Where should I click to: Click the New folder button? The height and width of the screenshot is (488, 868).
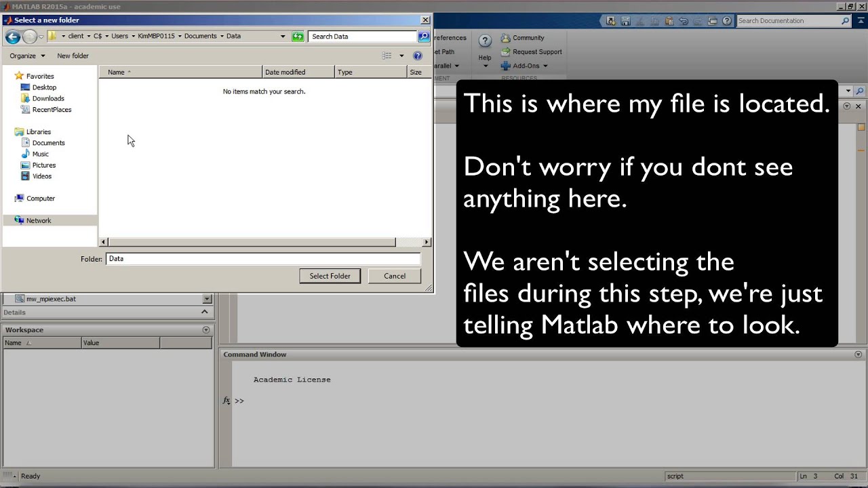click(73, 56)
